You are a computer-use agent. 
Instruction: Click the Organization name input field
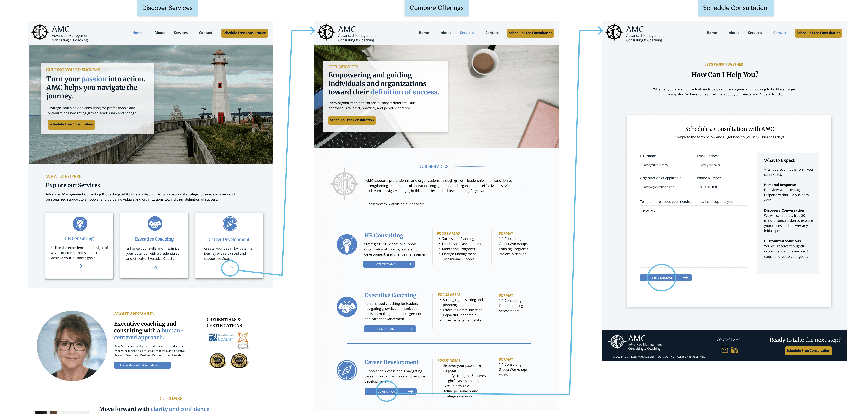coord(665,187)
